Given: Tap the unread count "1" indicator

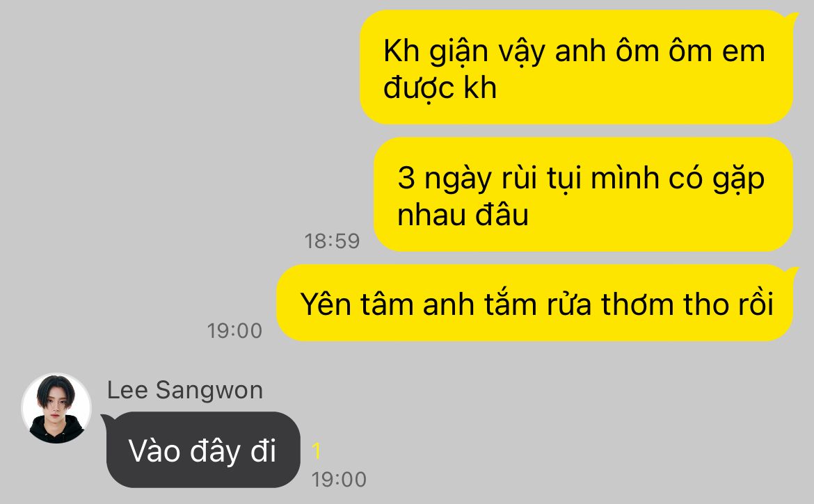Looking at the screenshot, I should 316,451.
